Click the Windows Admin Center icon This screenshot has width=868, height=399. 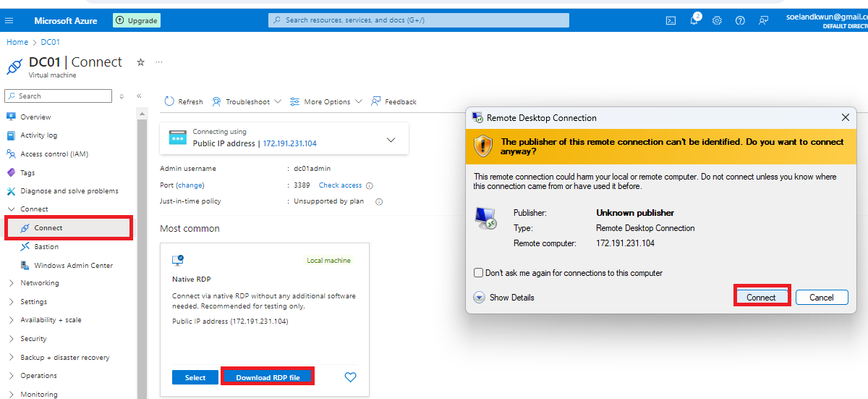[25, 265]
